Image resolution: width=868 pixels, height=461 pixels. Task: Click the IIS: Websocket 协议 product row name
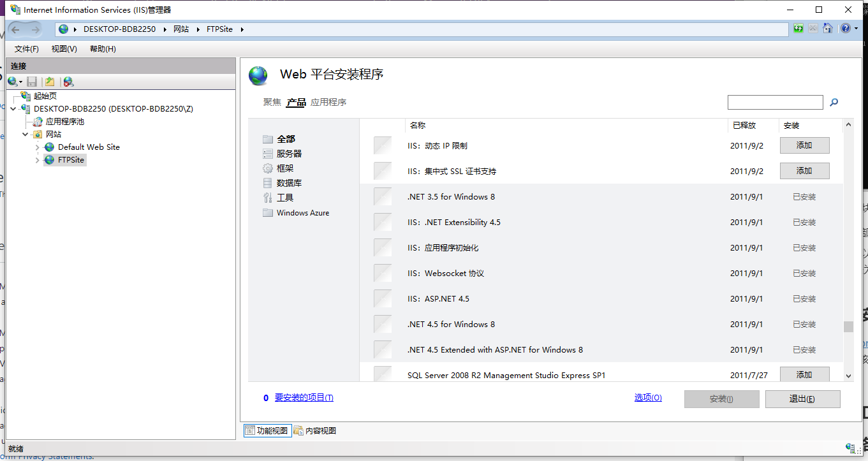(446, 274)
